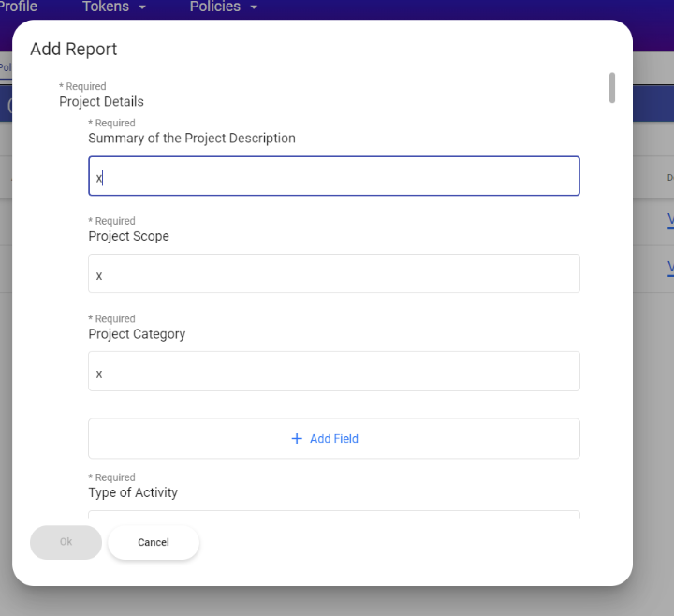Click the Cancel button
The height and width of the screenshot is (616, 674).
click(x=154, y=543)
